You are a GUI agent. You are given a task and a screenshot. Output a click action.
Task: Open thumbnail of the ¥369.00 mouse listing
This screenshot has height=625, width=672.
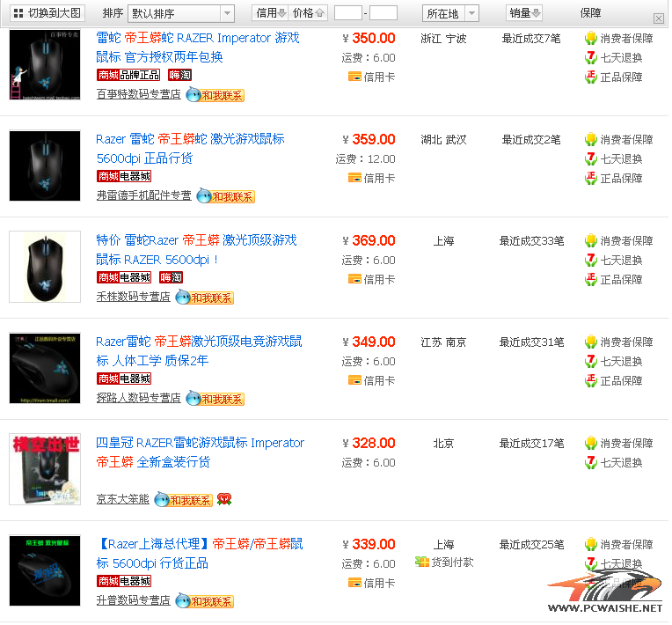click(45, 267)
